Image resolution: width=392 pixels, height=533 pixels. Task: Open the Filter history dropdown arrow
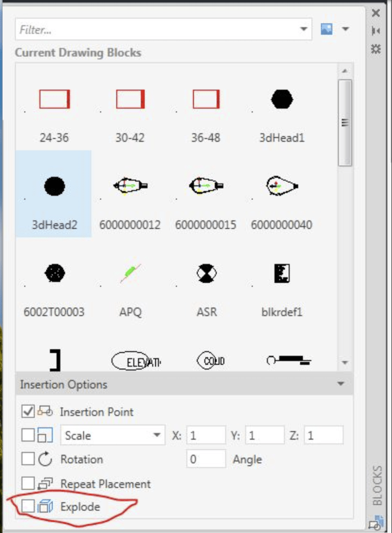(x=303, y=29)
